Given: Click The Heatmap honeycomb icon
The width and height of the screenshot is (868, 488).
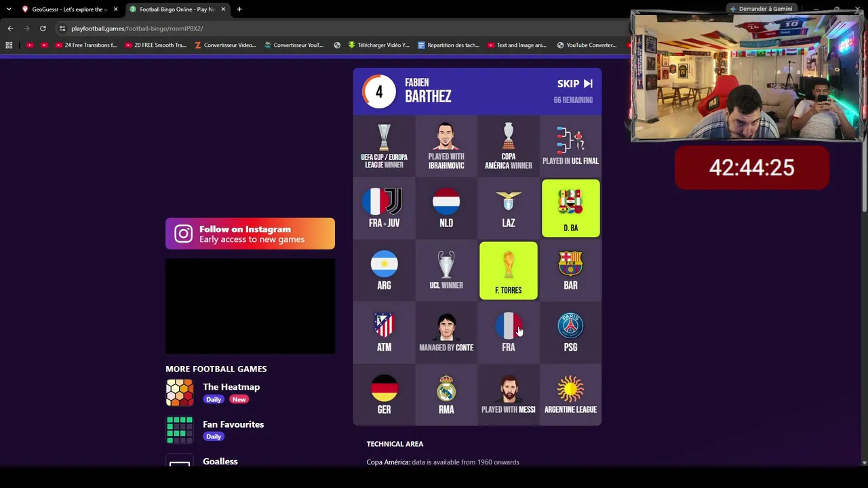Looking at the screenshot, I should (180, 392).
